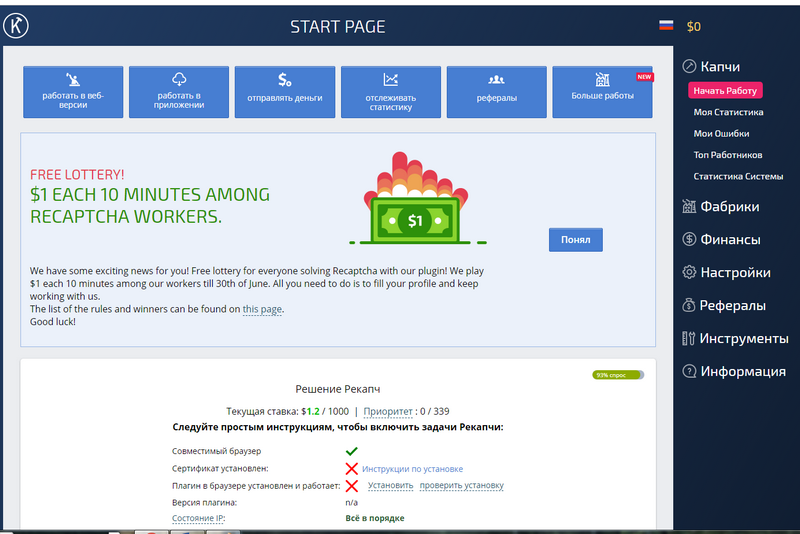Screen dimensions: 800x534
Task: Follow the 'this page' lottery rules link
Action: click(262, 310)
